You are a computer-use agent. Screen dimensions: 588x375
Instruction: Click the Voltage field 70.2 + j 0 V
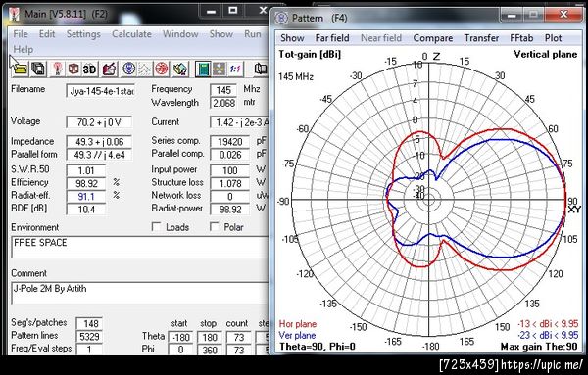point(99,122)
